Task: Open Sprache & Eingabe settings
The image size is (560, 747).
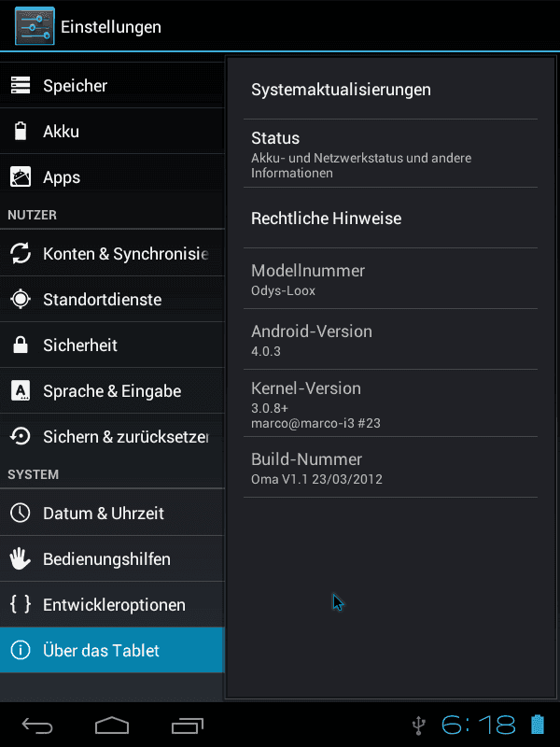Action: pyautogui.click(x=112, y=390)
